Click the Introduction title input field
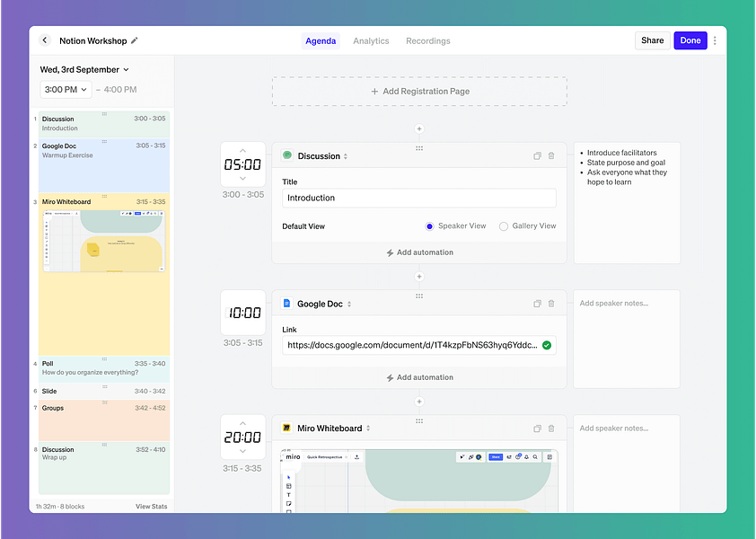The width and height of the screenshot is (756, 539). tap(419, 198)
